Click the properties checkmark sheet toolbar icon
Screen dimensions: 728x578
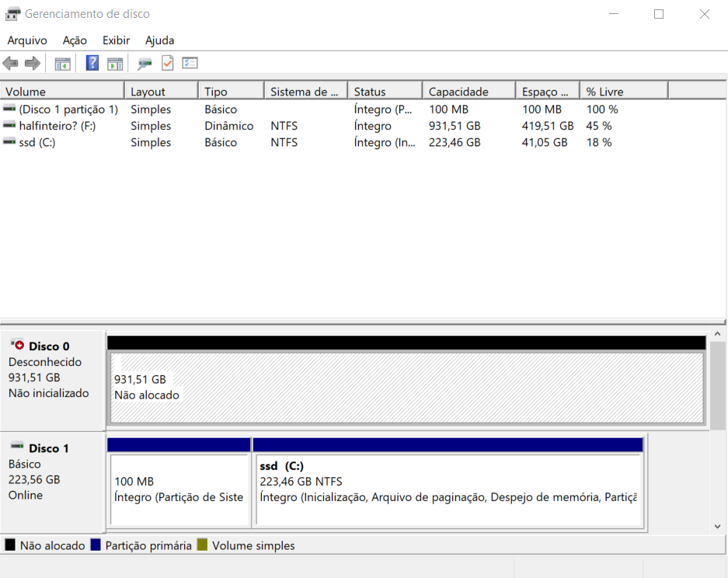point(168,63)
